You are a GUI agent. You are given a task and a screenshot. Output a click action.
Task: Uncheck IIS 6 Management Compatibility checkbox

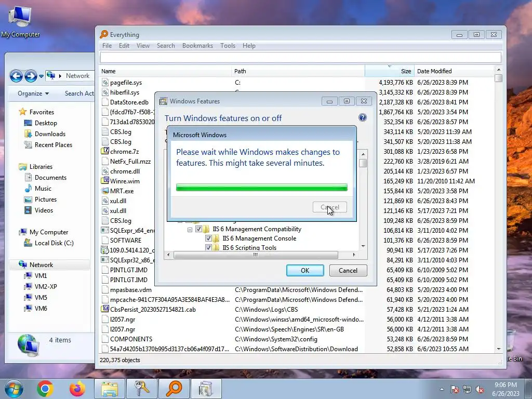pyautogui.click(x=198, y=229)
